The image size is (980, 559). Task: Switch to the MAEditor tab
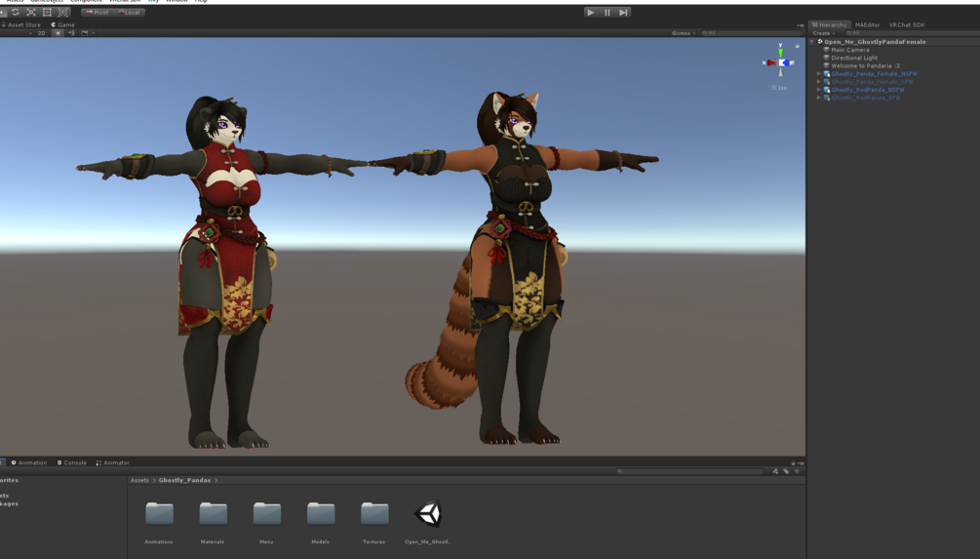tap(868, 25)
